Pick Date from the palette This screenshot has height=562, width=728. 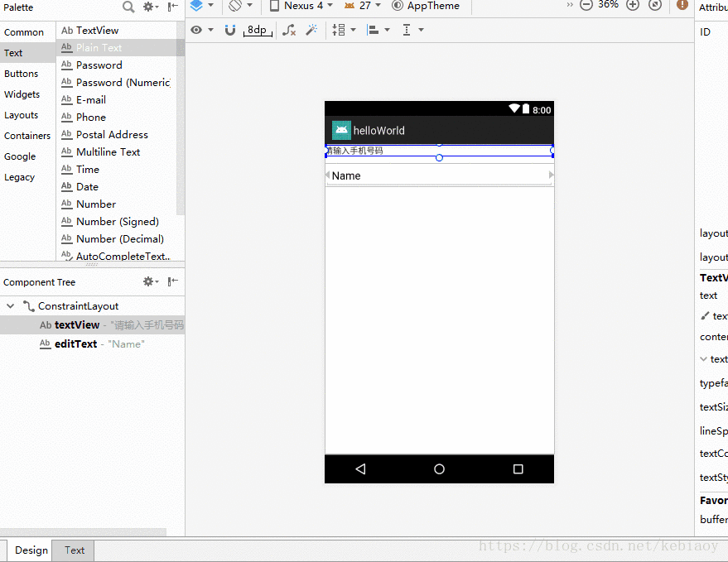[x=116, y=187]
